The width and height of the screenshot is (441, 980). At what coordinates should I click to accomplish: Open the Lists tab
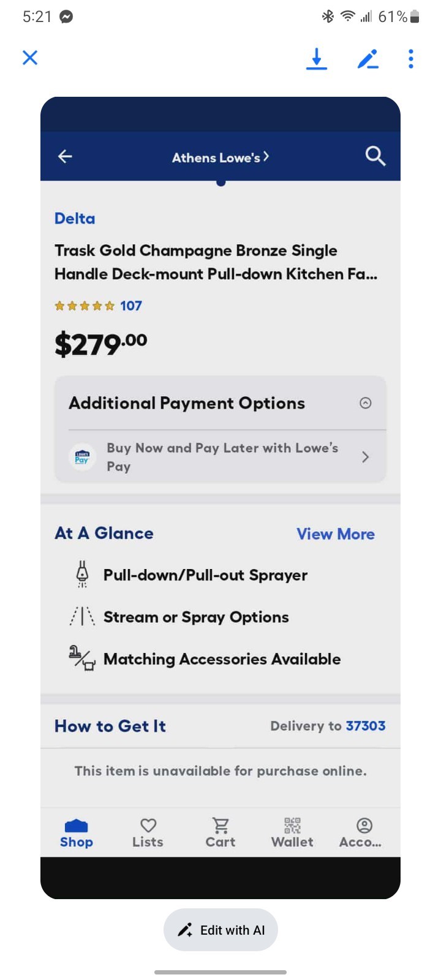(148, 833)
